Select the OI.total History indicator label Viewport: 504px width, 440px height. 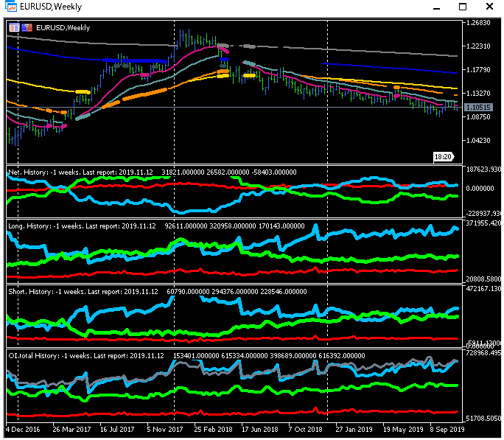pyautogui.click(x=186, y=356)
